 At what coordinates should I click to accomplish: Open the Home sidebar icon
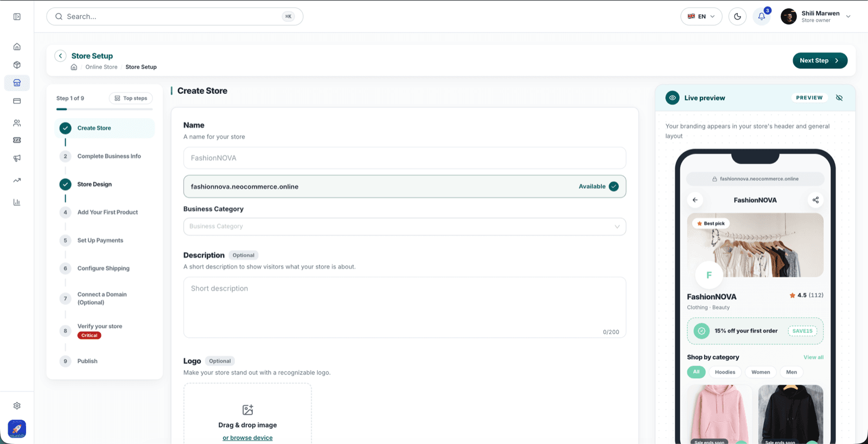[x=17, y=47]
